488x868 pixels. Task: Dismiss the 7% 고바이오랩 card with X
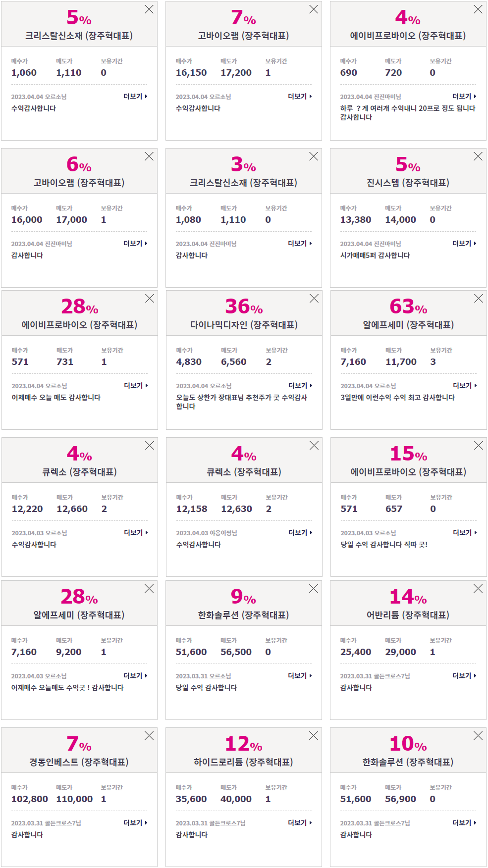tap(314, 9)
